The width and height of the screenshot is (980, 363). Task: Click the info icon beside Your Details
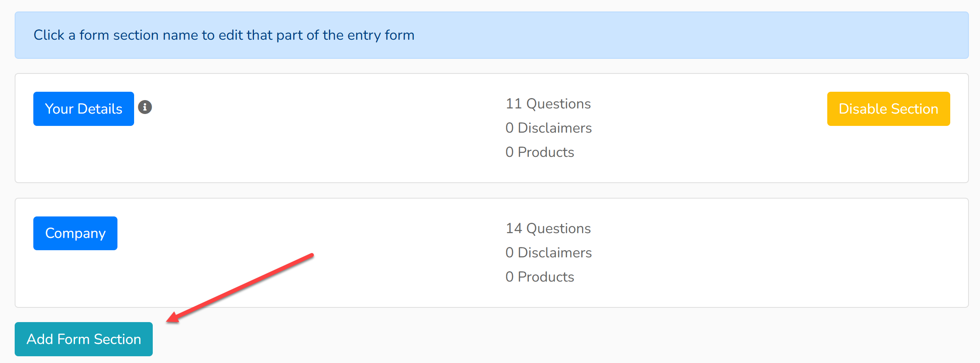point(145,107)
